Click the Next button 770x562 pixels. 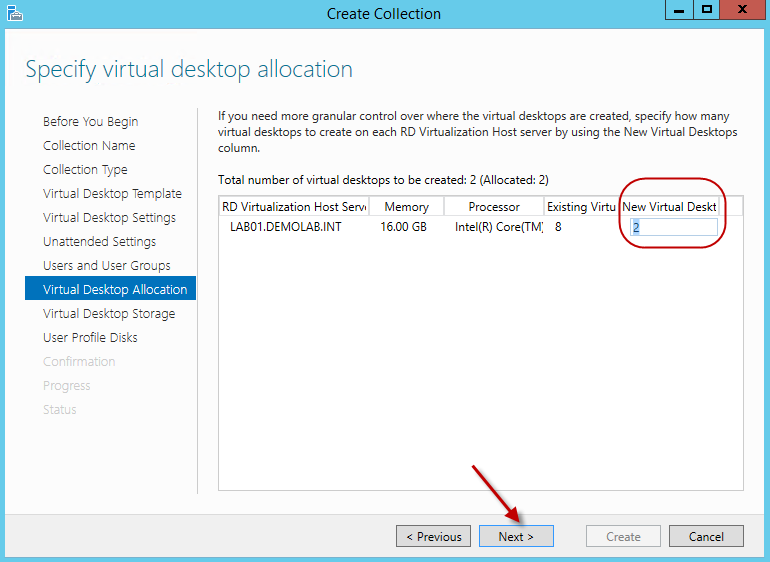[516, 536]
